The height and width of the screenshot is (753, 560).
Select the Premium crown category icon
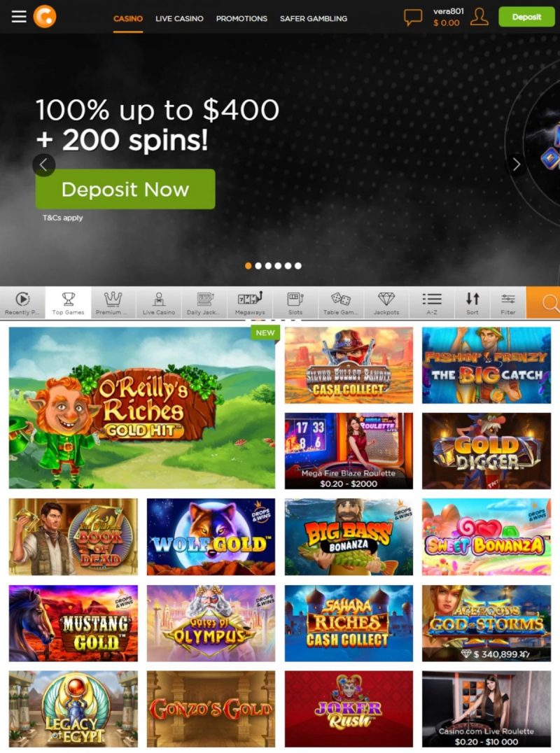(x=113, y=303)
